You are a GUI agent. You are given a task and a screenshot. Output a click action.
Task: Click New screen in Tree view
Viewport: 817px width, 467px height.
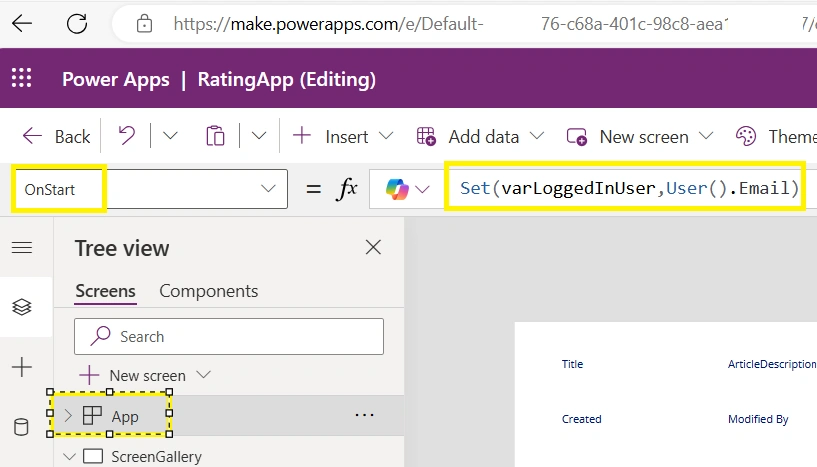(x=145, y=375)
